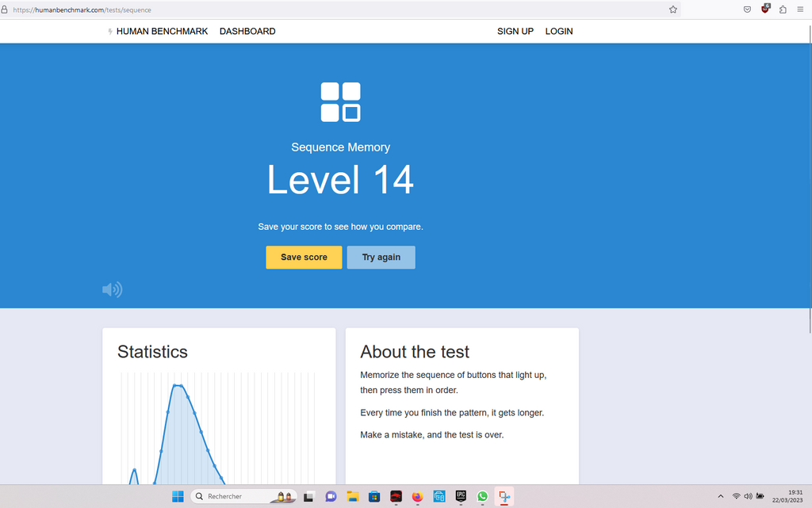Open the Pocket save icon
The width and height of the screenshot is (812, 508).
tap(747, 10)
